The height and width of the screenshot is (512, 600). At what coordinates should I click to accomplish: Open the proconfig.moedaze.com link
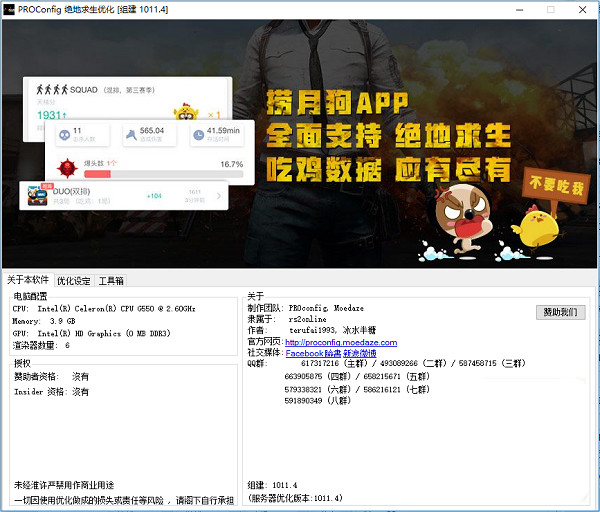[x=341, y=342]
